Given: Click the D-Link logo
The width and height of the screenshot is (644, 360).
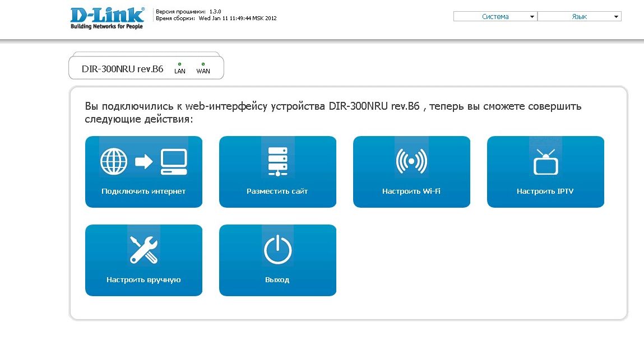Looking at the screenshot, I should (107, 18).
